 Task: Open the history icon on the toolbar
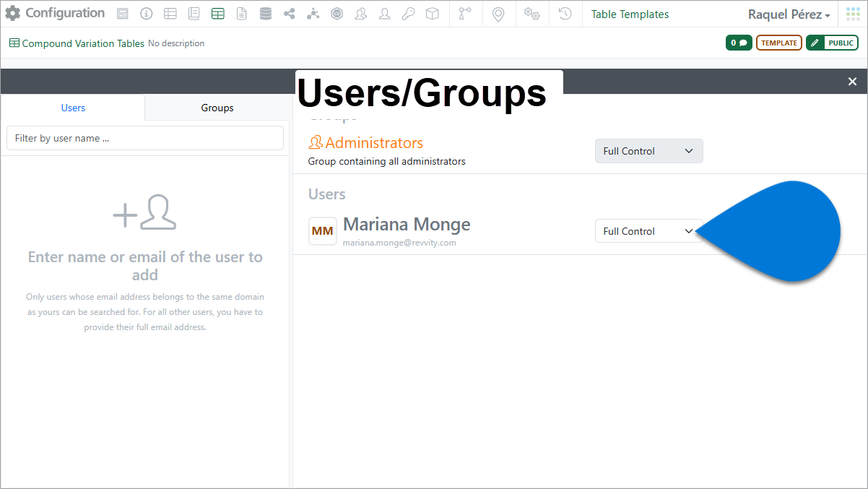tap(565, 13)
